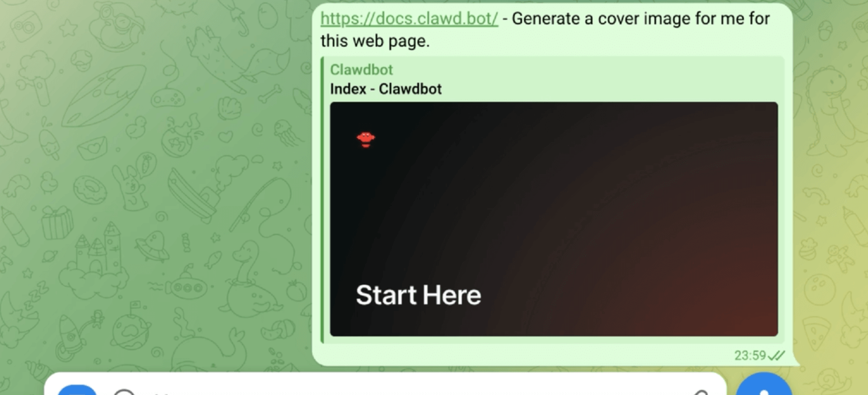Click the 23:59 message timestamp
This screenshot has width=868, height=395.
pyautogui.click(x=750, y=355)
